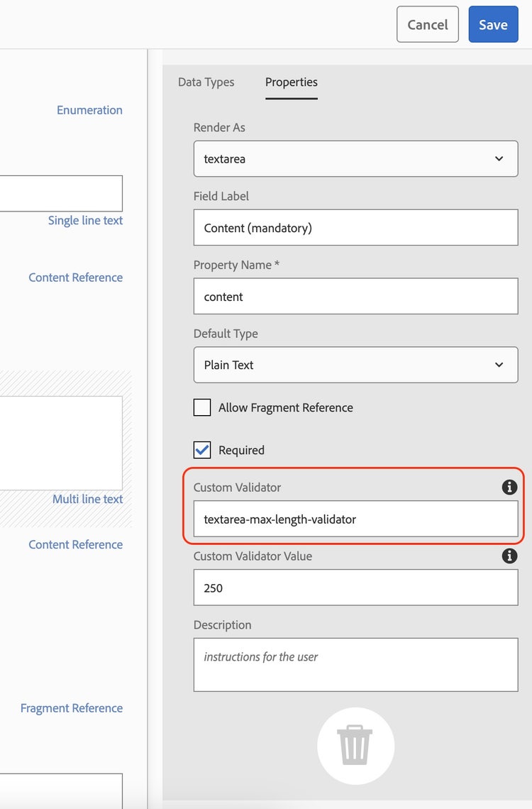Click the Cancel button
The width and height of the screenshot is (532, 809).
[428, 25]
